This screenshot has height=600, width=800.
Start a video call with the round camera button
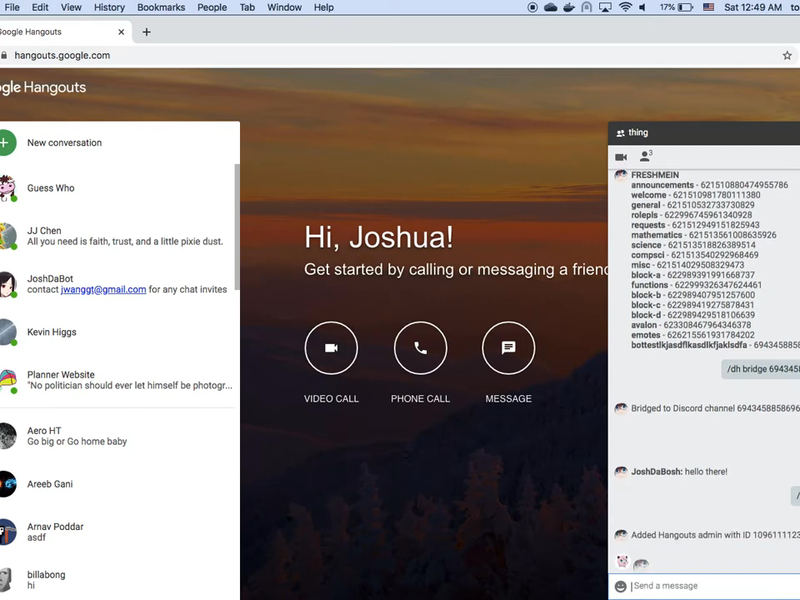[x=331, y=348]
